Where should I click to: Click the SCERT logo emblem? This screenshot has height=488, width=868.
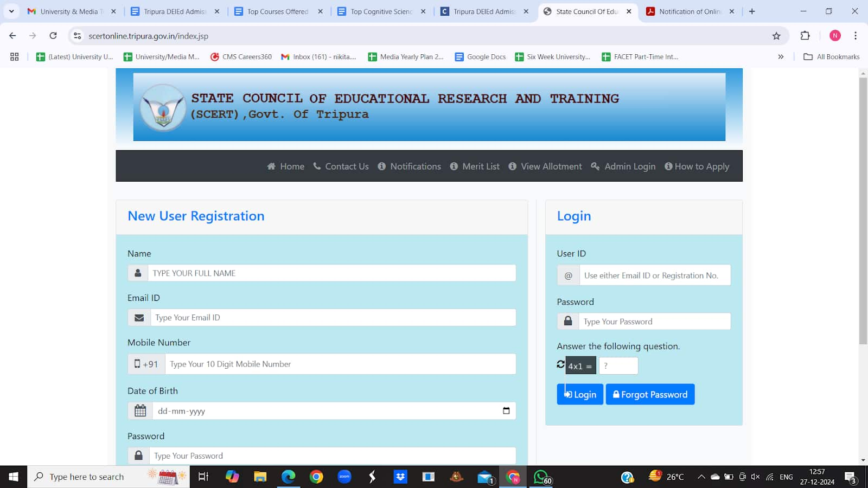tap(163, 107)
